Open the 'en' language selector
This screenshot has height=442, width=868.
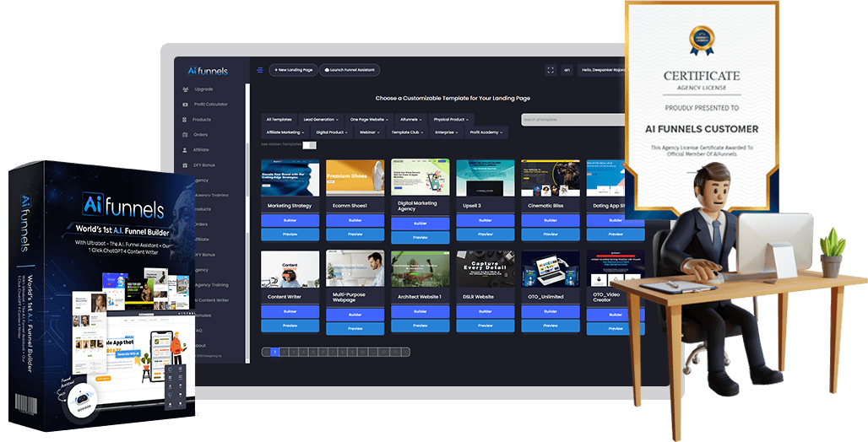[567, 70]
